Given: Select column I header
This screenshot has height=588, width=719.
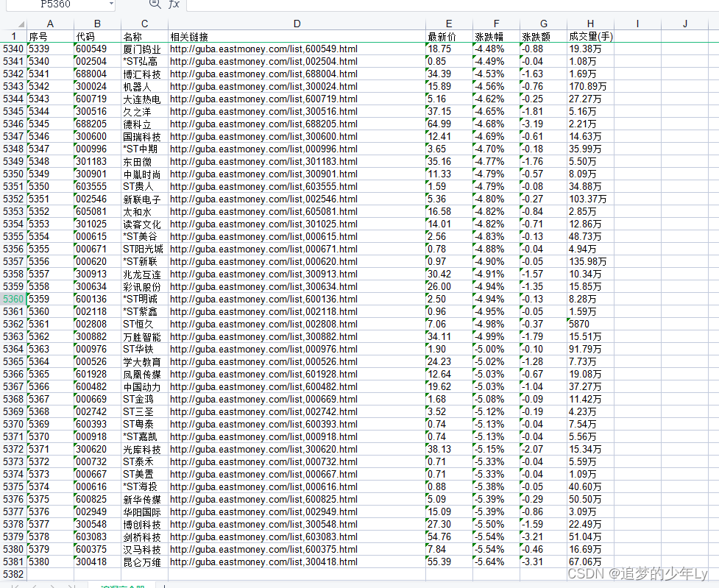Looking at the screenshot, I should [x=637, y=24].
